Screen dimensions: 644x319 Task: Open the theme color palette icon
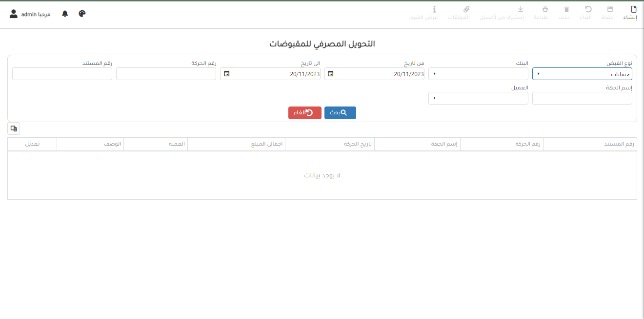82,14
